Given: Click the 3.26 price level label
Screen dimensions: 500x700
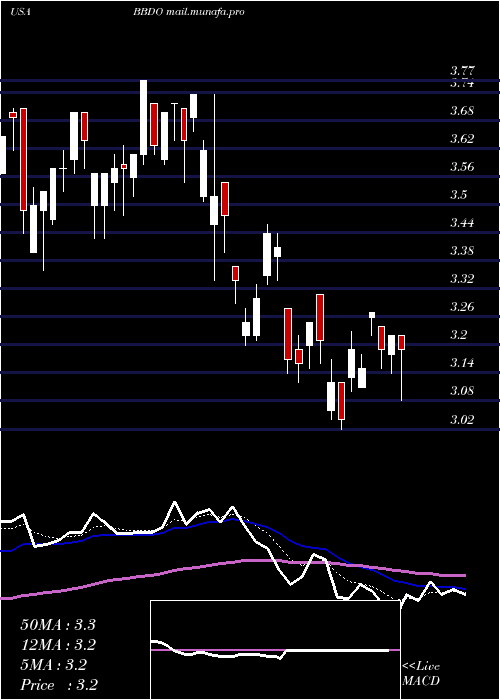Looking at the screenshot, I should (462, 307).
